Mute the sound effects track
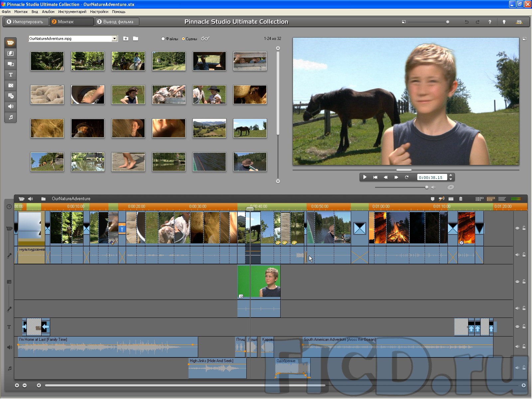 pos(517,346)
